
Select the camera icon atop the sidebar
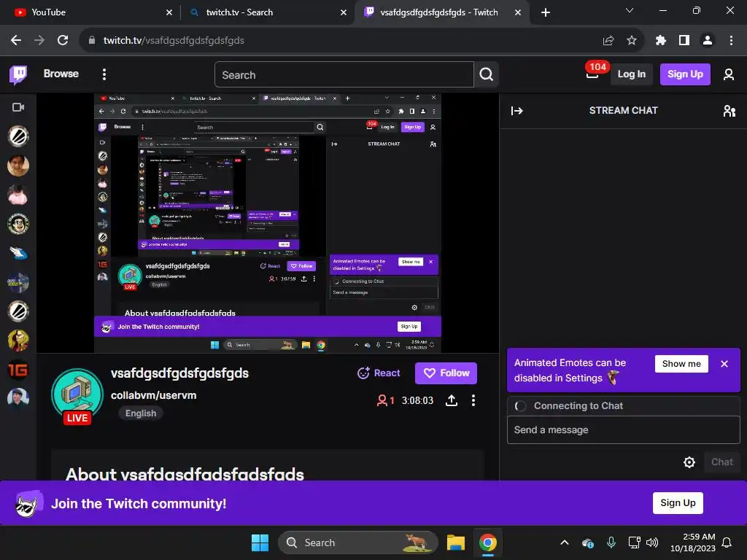click(18, 107)
